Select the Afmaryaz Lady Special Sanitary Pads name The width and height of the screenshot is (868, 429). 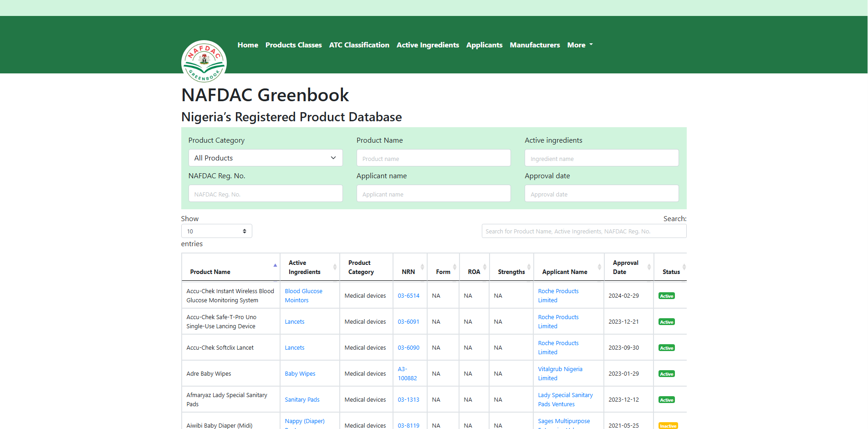click(x=227, y=399)
